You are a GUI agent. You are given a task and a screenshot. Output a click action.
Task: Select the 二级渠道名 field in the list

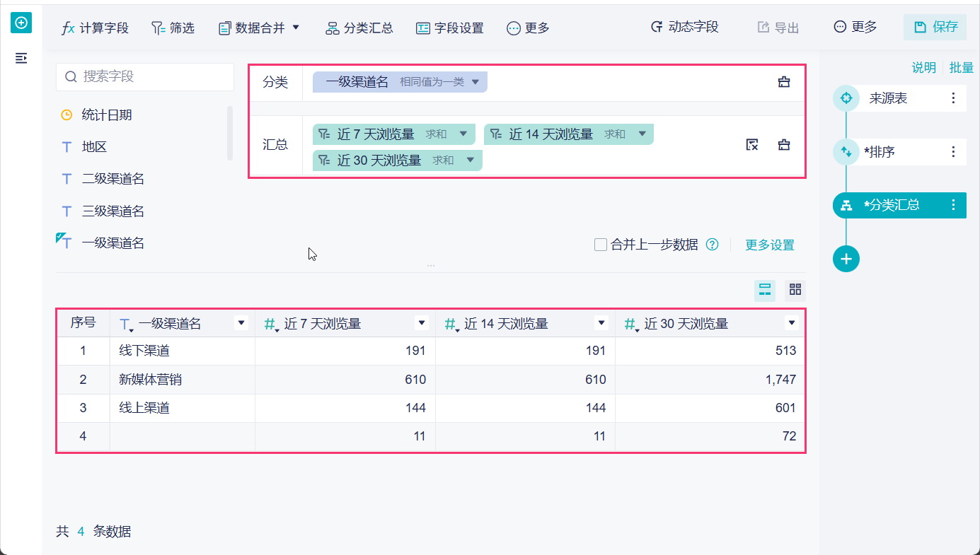click(x=113, y=179)
